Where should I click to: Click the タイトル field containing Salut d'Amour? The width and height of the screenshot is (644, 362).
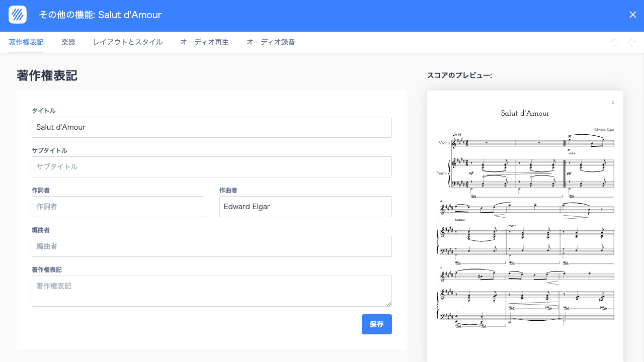coord(211,127)
